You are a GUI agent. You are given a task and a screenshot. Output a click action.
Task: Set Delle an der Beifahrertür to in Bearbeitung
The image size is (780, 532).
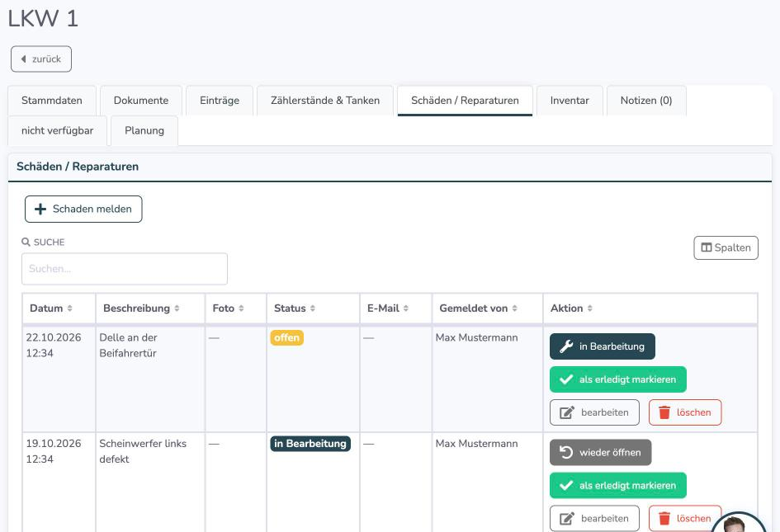click(x=603, y=346)
